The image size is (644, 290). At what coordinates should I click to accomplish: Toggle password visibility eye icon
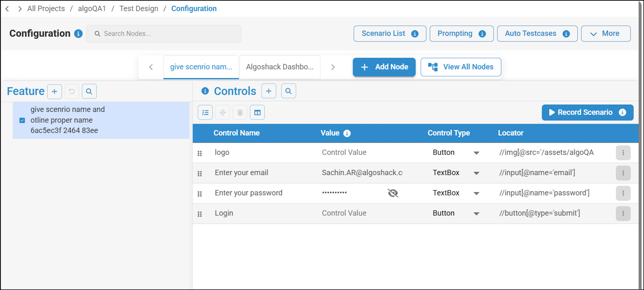(x=393, y=193)
